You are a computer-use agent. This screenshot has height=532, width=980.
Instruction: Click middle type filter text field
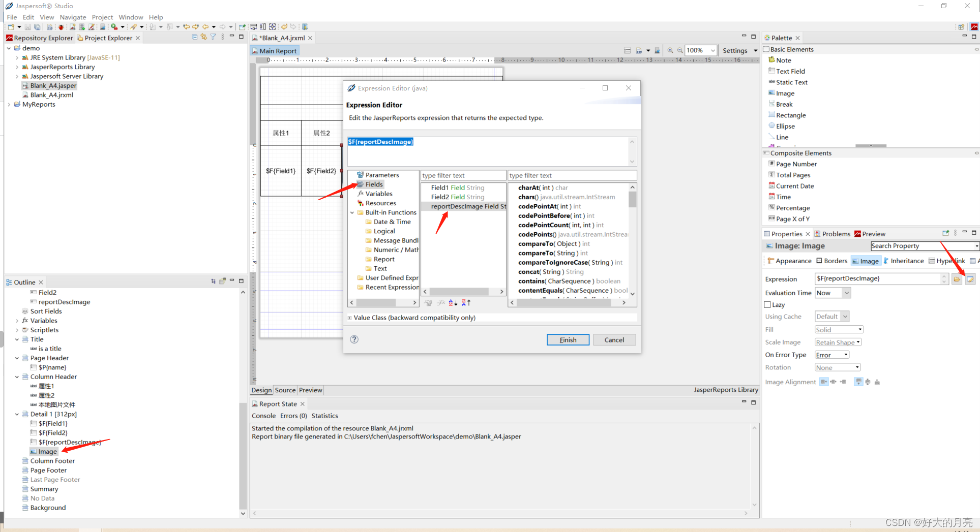click(463, 175)
